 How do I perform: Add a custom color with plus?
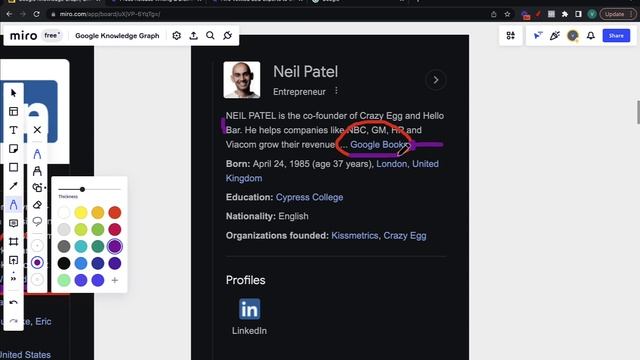click(115, 280)
